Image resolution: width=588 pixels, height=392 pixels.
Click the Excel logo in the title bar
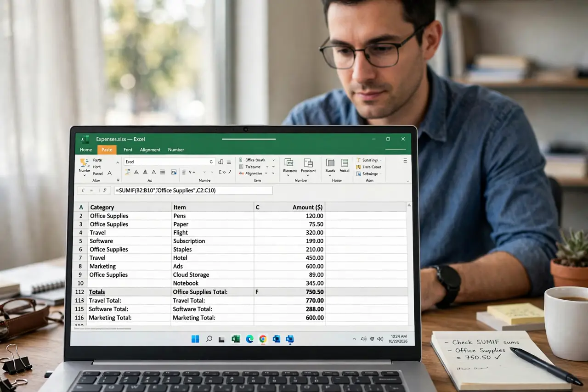pyautogui.click(x=85, y=139)
